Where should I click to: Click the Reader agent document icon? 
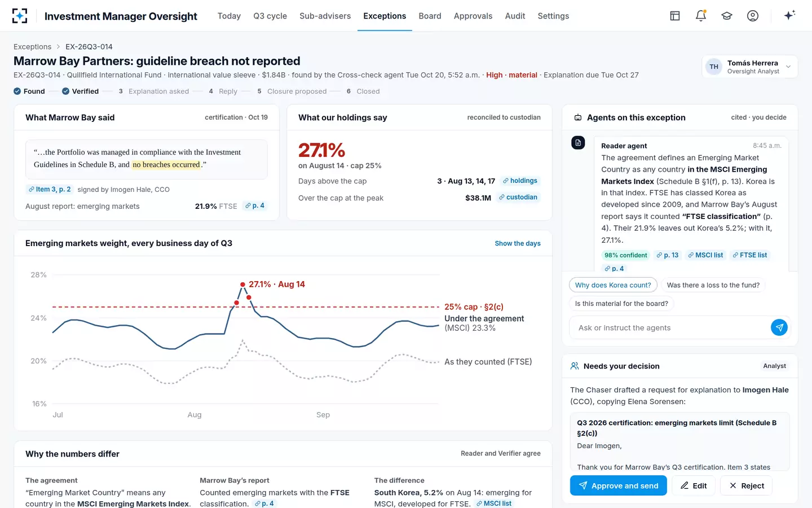578,143
